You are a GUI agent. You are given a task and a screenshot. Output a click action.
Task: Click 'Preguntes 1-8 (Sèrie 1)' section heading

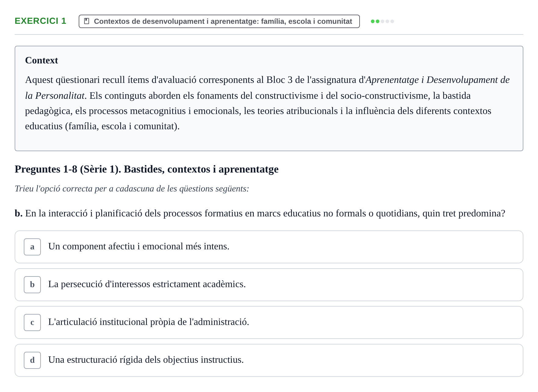click(147, 169)
